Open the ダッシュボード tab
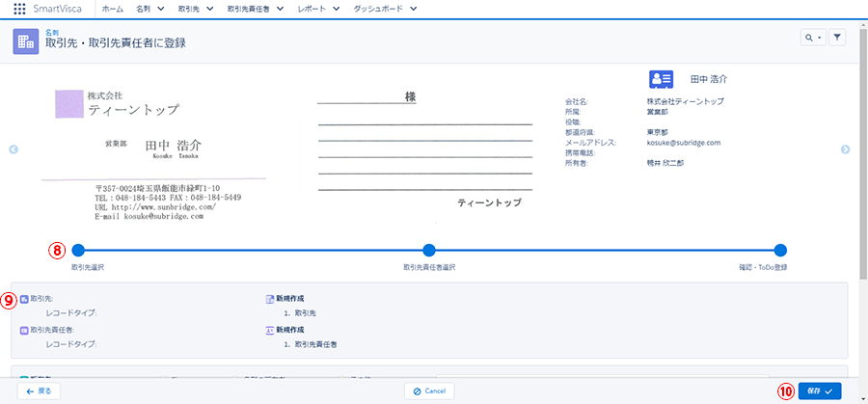The image size is (868, 404). (379, 9)
